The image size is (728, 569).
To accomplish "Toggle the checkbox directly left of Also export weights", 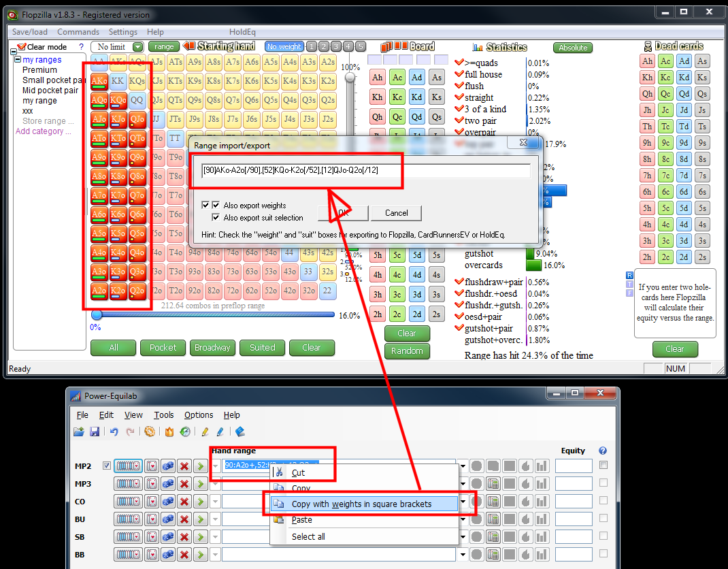I will pos(216,205).
